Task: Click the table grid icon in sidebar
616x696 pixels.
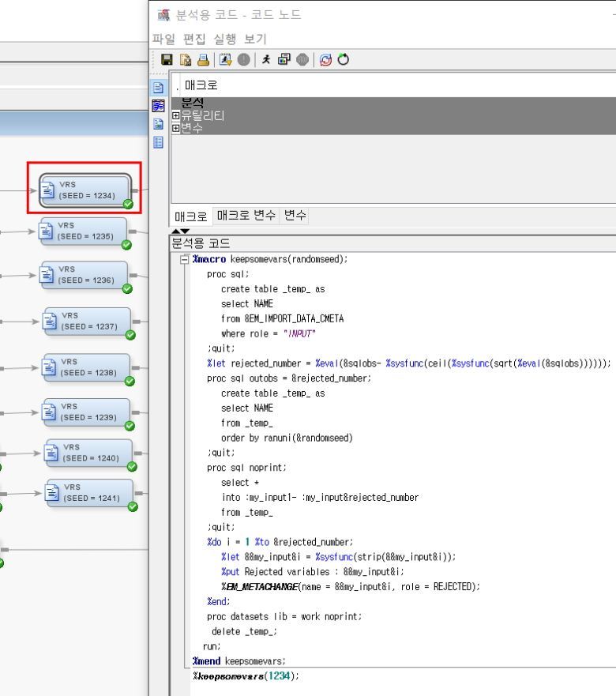Action: (x=158, y=142)
